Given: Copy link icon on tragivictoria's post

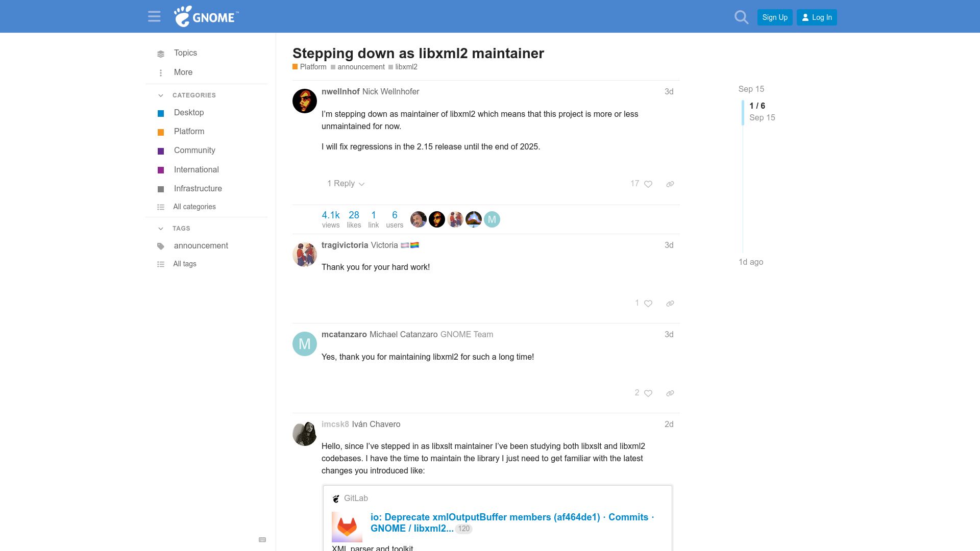Looking at the screenshot, I should tap(670, 304).
